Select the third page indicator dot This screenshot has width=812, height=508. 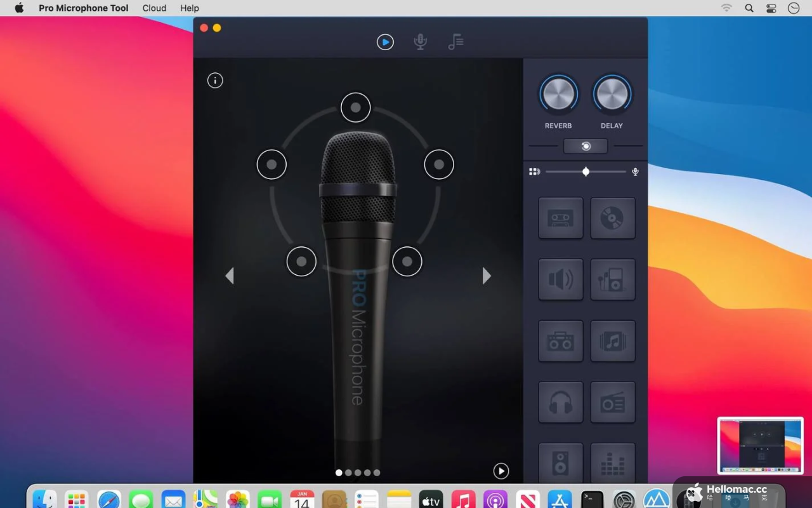(358, 472)
